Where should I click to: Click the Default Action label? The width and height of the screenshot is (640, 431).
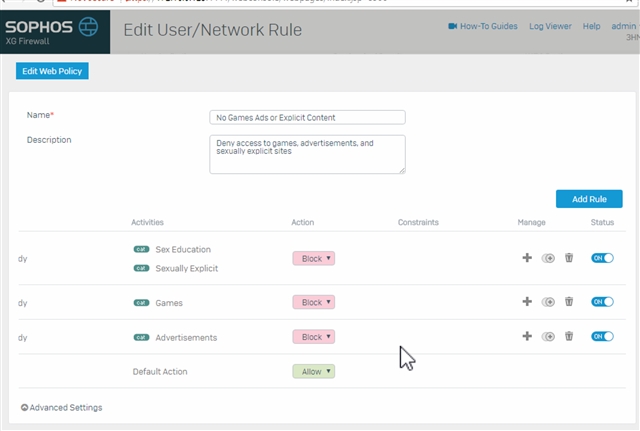[160, 372]
